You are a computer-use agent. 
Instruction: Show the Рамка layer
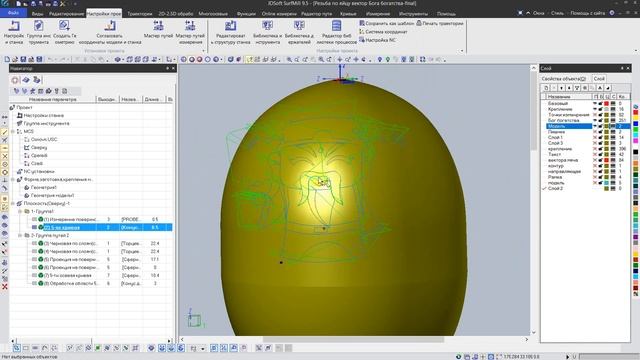[x=595, y=177]
